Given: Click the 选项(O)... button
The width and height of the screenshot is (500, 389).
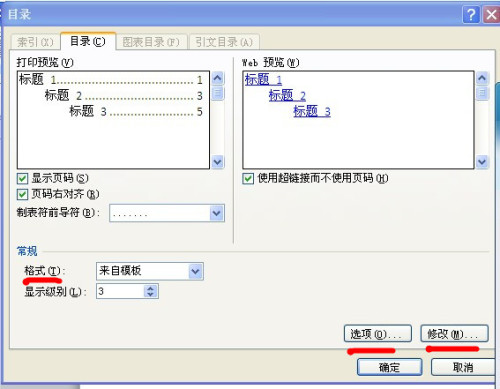Looking at the screenshot, I should click(378, 334).
